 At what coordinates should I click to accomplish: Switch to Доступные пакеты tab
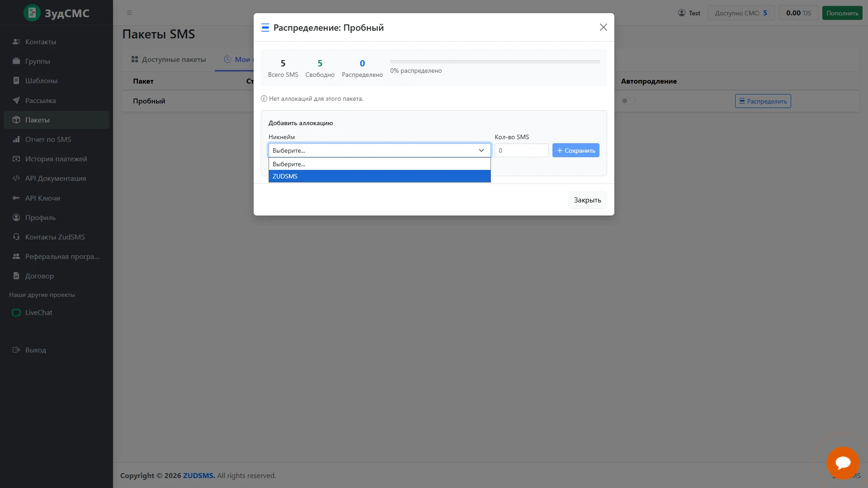coord(168,59)
